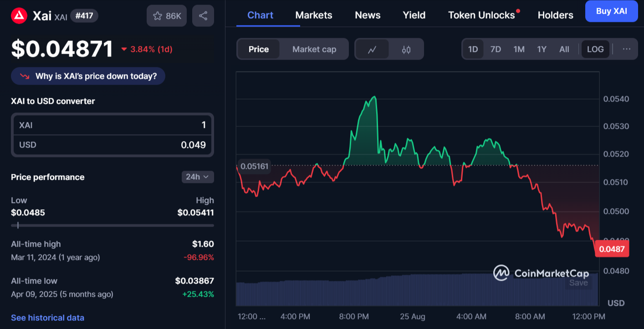644x329 pixels.
Task: Expand the 24h price performance dropdown
Action: click(x=197, y=177)
